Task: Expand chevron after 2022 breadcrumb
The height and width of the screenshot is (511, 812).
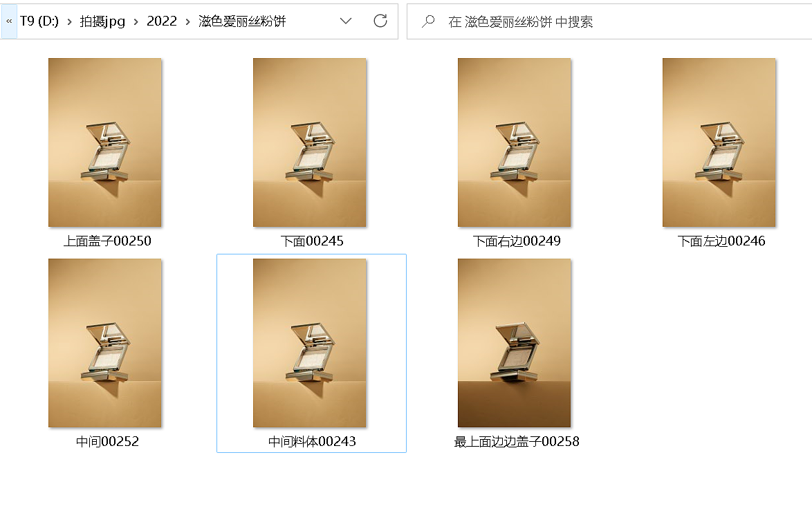Action: 187,21
